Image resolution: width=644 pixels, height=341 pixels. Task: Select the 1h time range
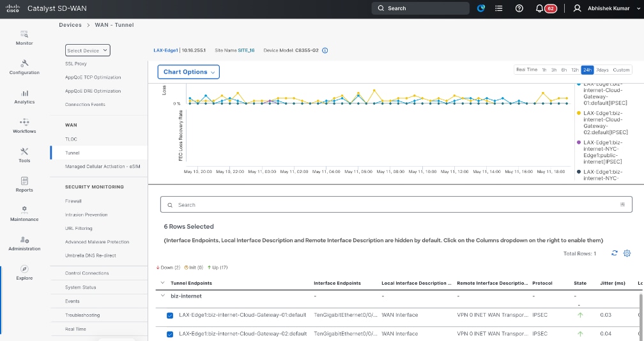click(544, 70)
